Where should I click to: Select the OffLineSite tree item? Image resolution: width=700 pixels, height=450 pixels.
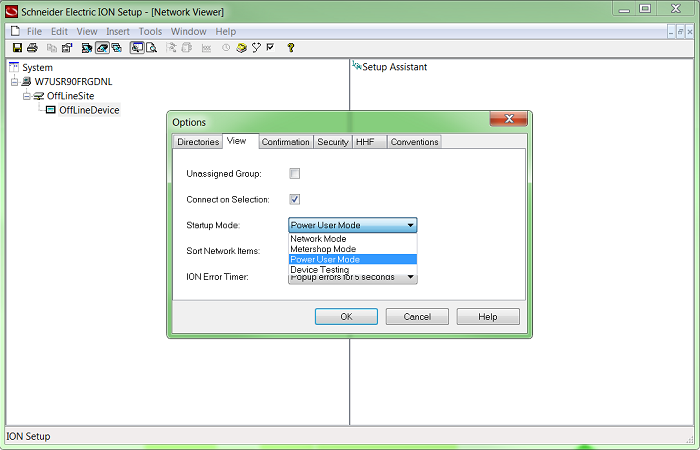click(71, 96)
